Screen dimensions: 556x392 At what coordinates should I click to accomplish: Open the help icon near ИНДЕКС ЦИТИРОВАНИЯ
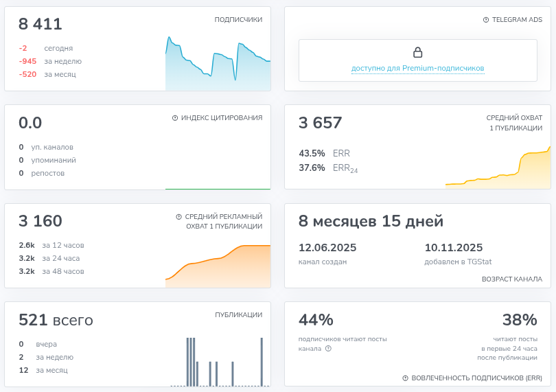pos(175,118)
